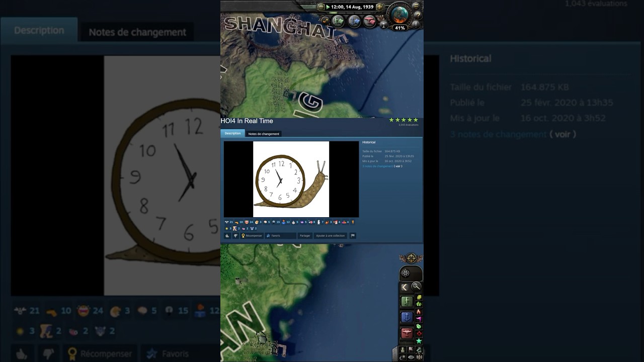Toggle the eye visibility icon
644x362 pixels.
tap(411, 357)
